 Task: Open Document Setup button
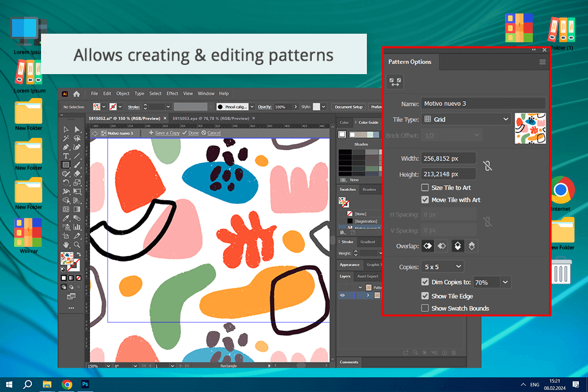pos(349,107)
